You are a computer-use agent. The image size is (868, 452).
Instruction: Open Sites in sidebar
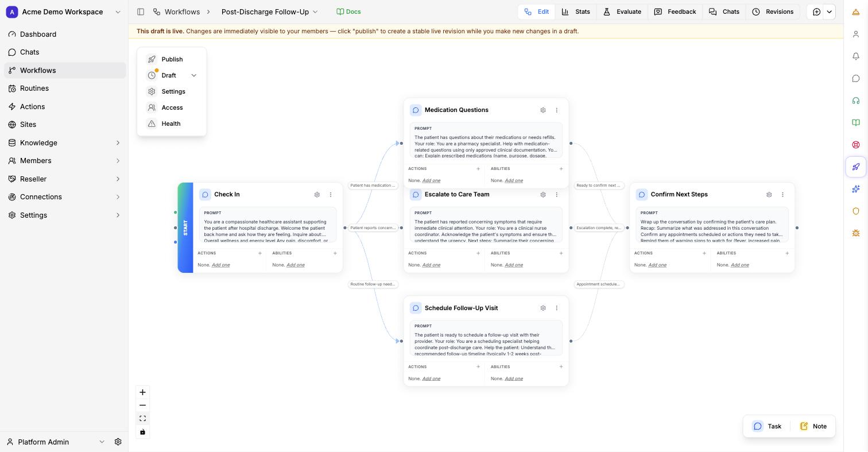[65, 125]
